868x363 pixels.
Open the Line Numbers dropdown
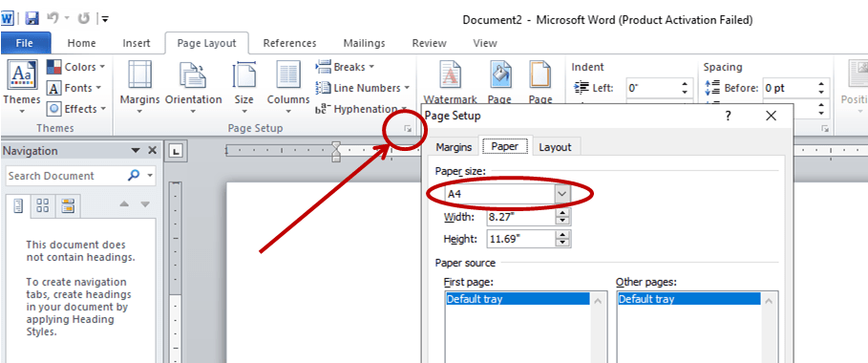363,88
